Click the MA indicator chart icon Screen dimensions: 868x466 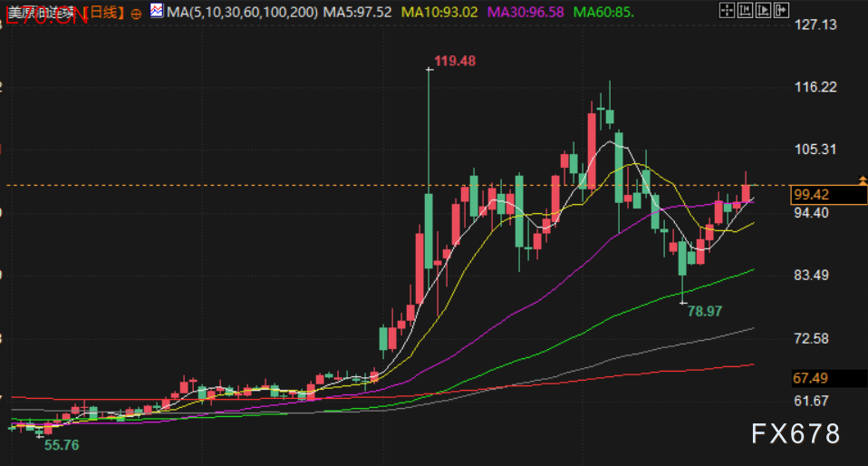point(156,13)
